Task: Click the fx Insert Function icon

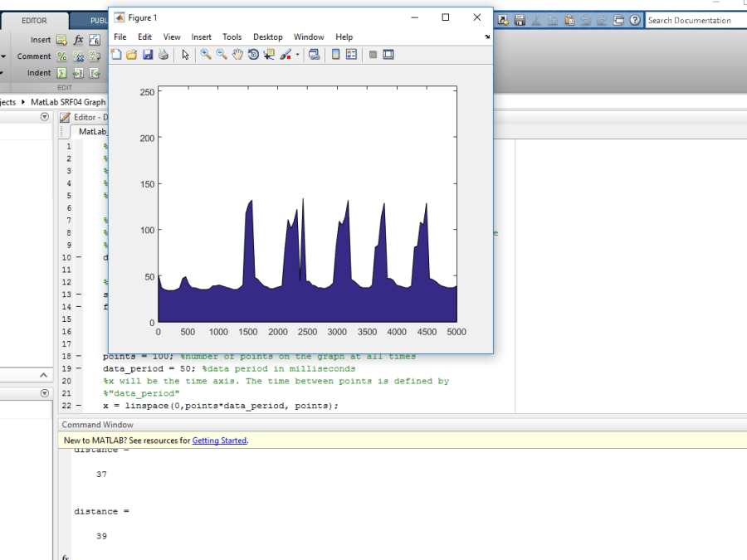Action: (x=78, y=40)
